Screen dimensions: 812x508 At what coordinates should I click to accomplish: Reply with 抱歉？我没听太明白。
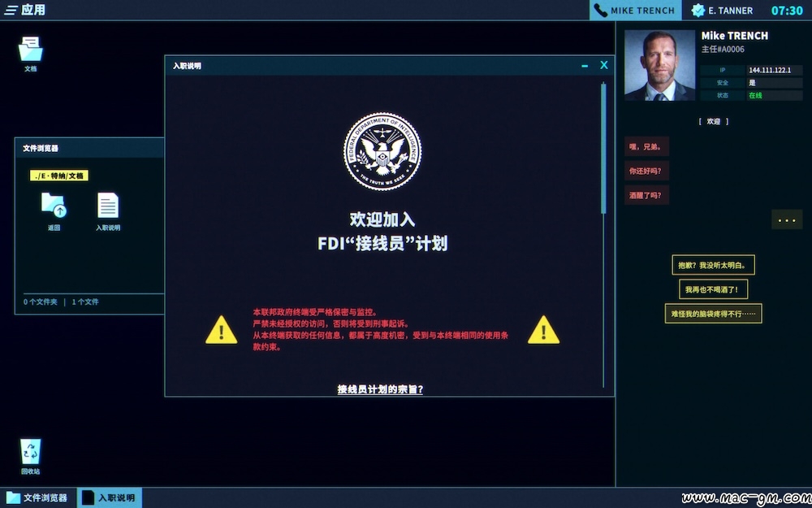[x=713, y=265]
